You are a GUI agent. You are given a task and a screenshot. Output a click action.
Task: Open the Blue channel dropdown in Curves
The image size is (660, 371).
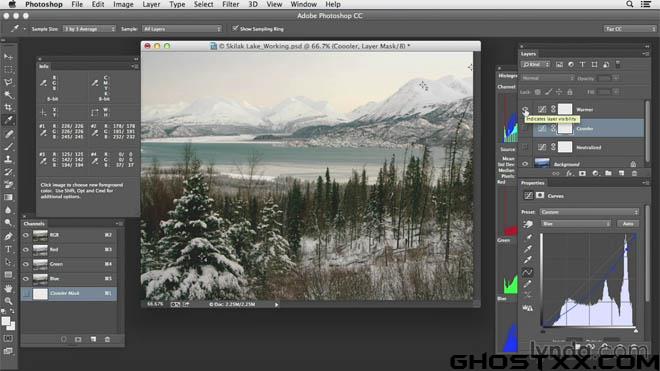(x=576, y=224)
